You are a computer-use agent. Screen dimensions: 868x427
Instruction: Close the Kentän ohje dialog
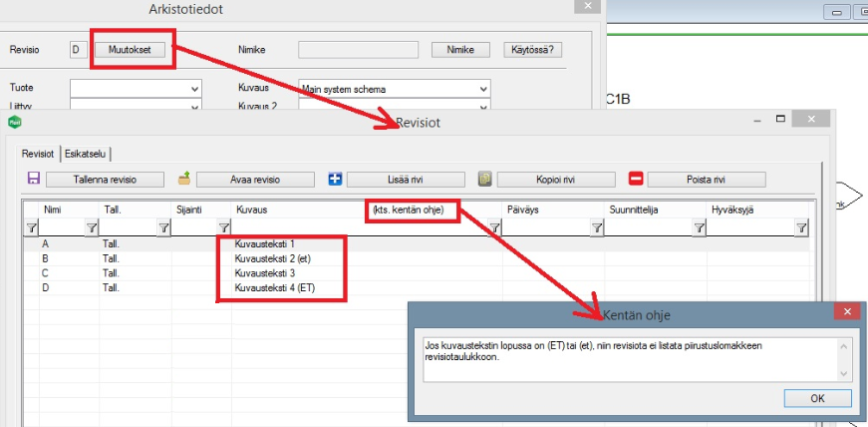847,312
